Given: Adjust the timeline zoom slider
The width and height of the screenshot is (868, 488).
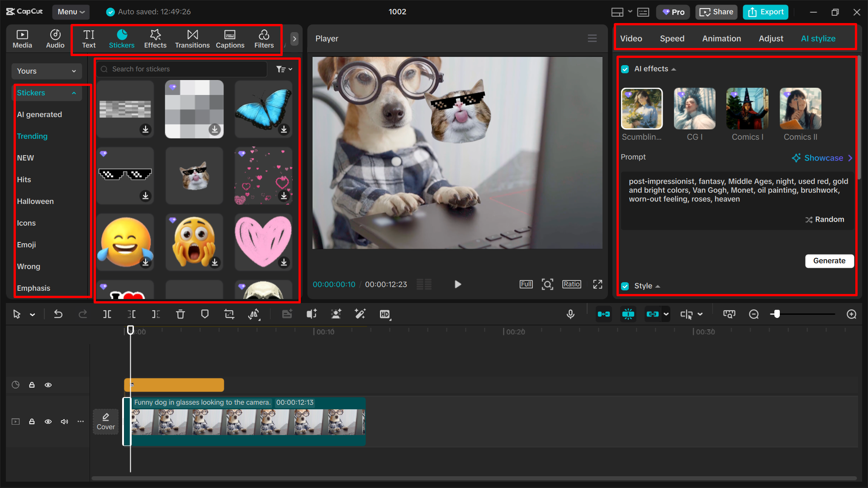Looking at the screenshot, I should tap(777, 314).
